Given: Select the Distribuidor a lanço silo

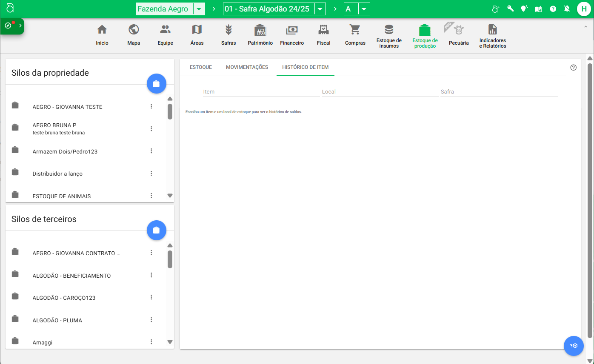Looking at the screenshot, I should pyautogui.click(x=57, y=173).
